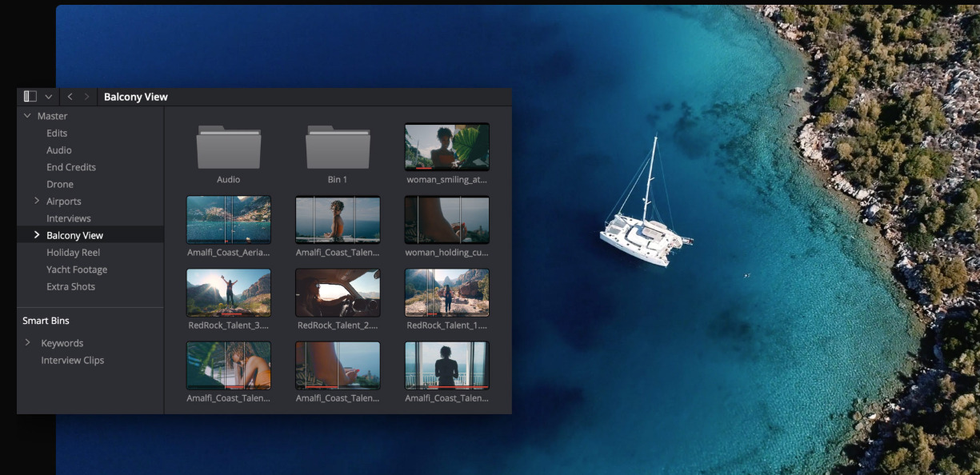
Task: Open the Interview Clips smart bin
Action: point(73,360)
